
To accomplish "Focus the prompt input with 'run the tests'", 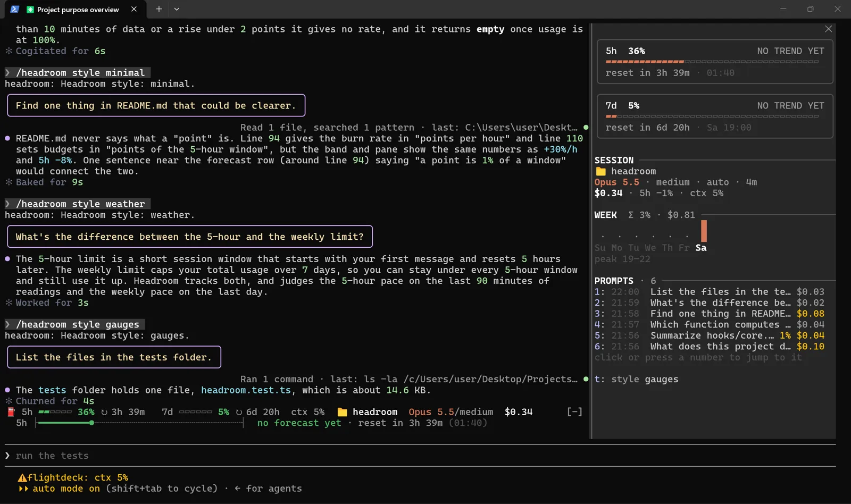I will [x=420, y=456].
